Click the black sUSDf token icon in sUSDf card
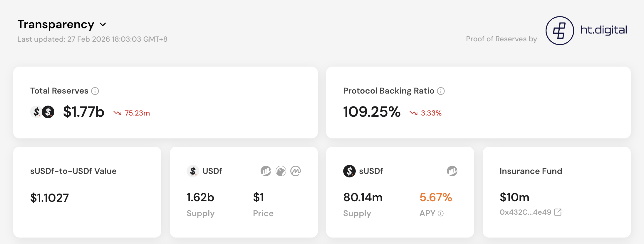The image size is (644, 244). [349, 171]
